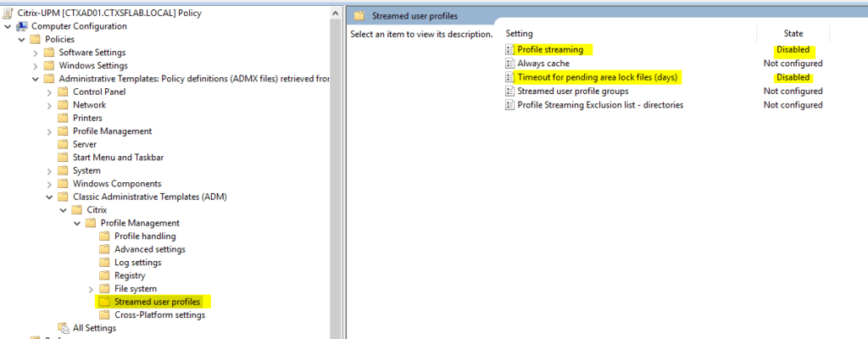Click the Log settings folder icon
This screenshot has height=339, width=868.
pyautogui.click(x=105, y=263)
